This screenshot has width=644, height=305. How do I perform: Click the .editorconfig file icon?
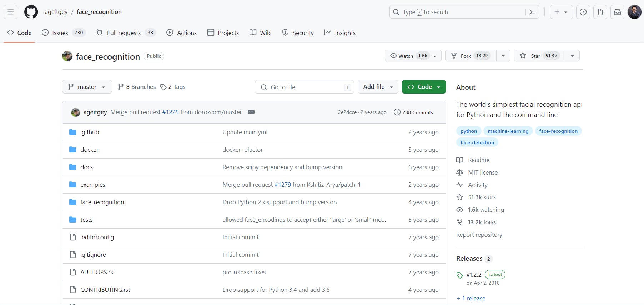(73, 237)
